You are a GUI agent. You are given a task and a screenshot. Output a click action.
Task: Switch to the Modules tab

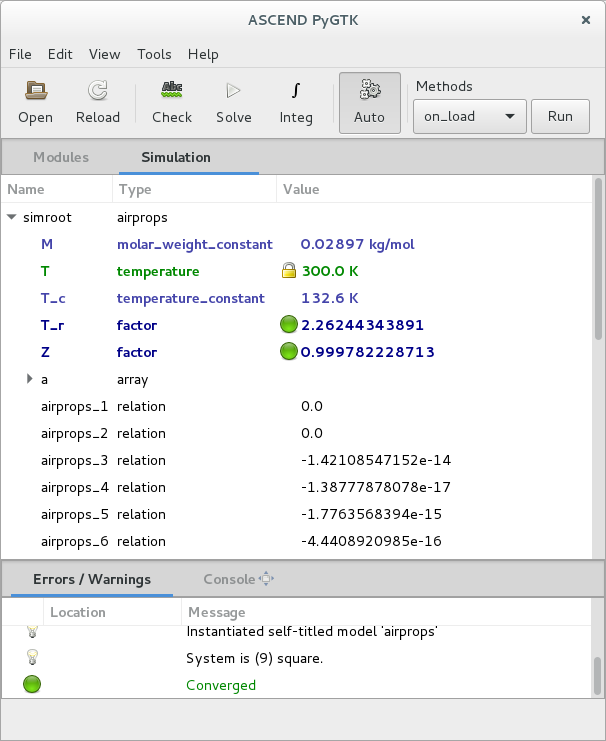pos(61,157)
